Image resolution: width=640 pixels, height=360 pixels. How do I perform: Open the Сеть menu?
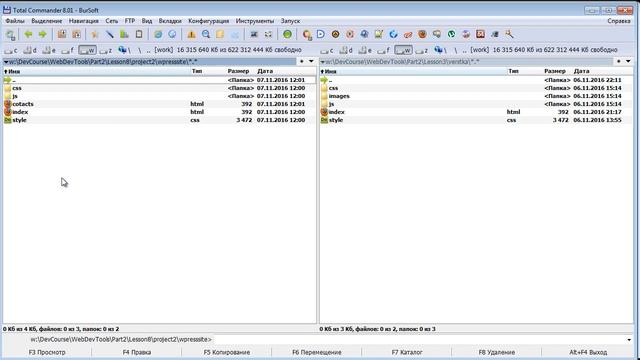pos(111,21)
